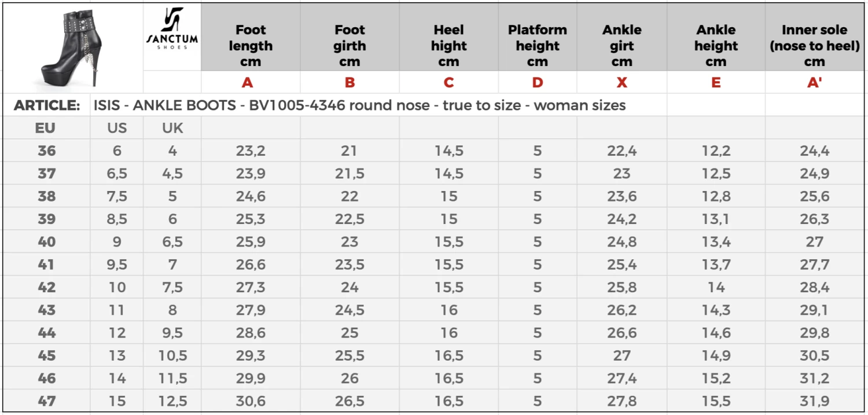Select the red A' column label
This screenshot has height=415, width=868.
coord(815,83)
